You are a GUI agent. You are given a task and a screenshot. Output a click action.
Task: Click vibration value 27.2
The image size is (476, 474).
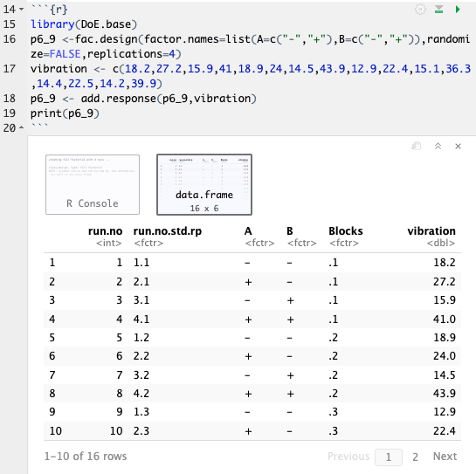click(x=445, y=282)
